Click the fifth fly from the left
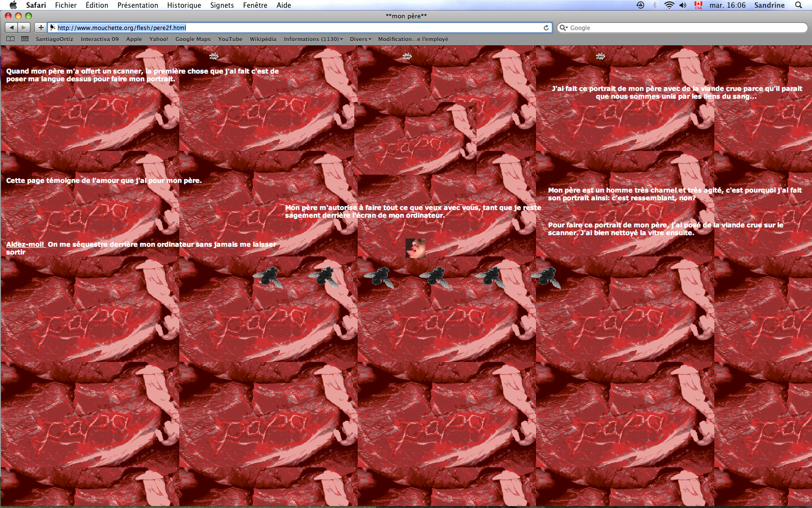Image resolution: width=812 pixels, height=508 pixels. (x=491, y=277)
